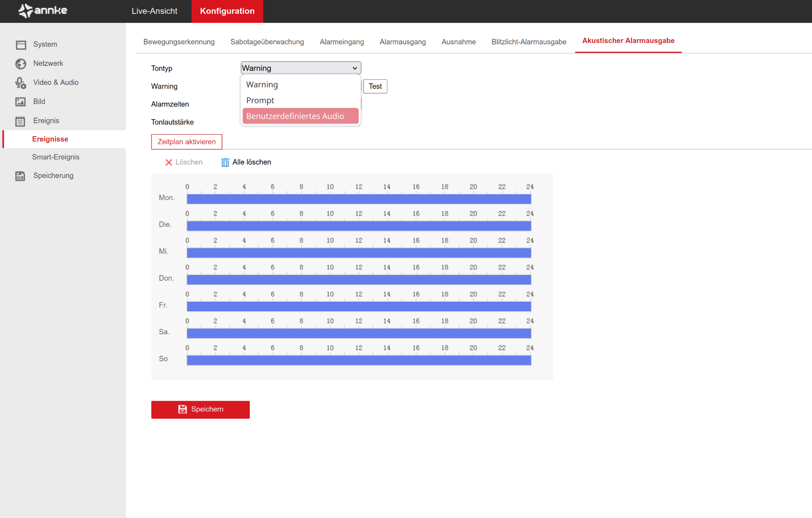Click the Test button

(x=375, y=86)
